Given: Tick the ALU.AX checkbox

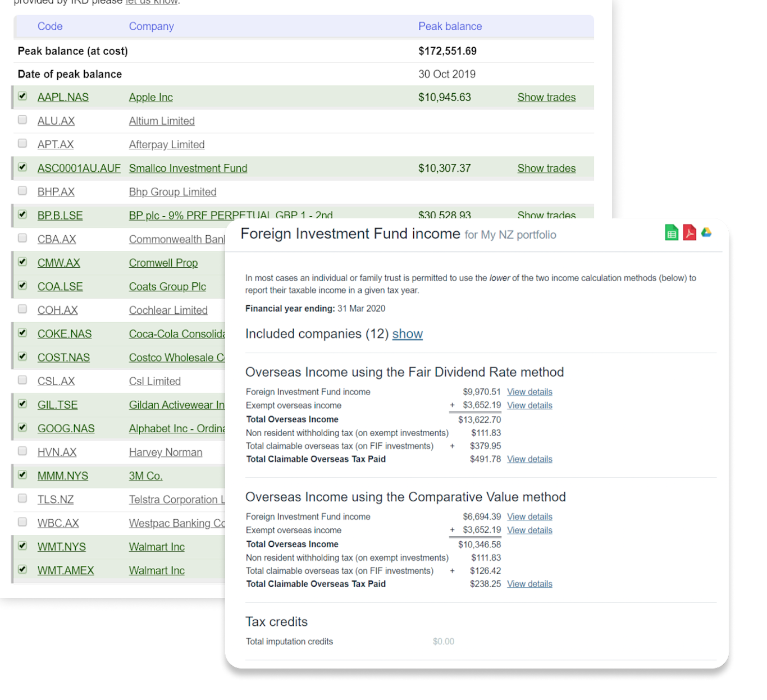Looking at the screenshot, I should point(22,120).
